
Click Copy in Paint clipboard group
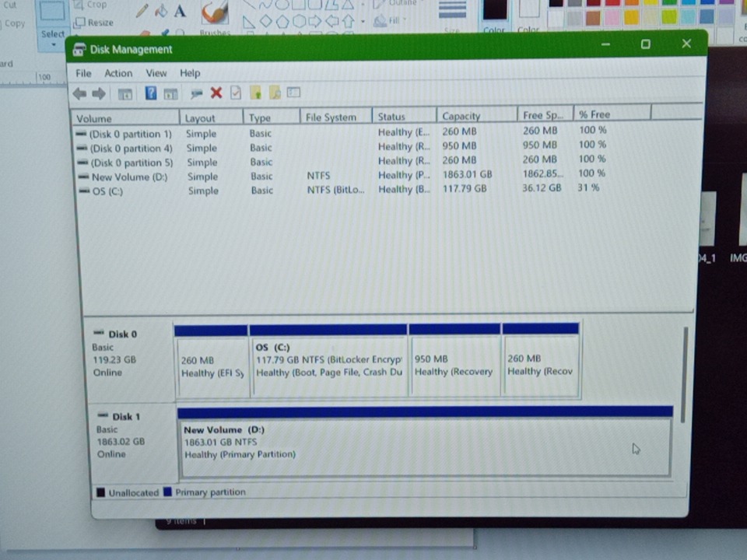coord(15,23)
